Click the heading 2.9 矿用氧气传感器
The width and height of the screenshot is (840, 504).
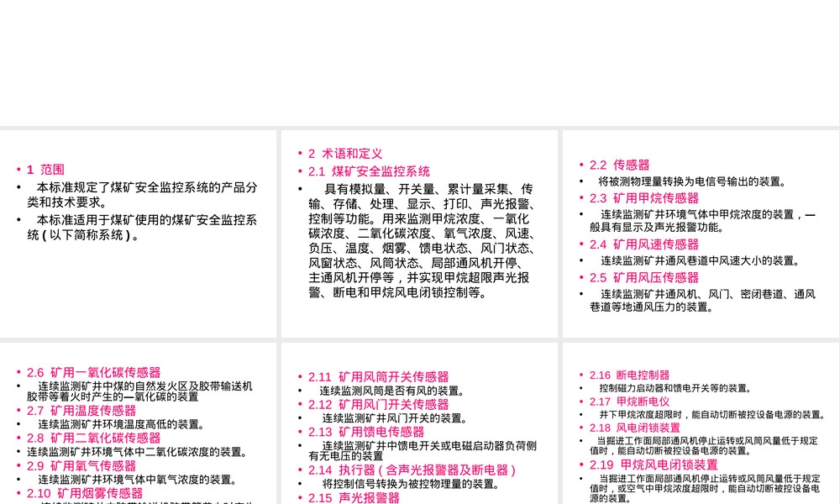point(81,466)
